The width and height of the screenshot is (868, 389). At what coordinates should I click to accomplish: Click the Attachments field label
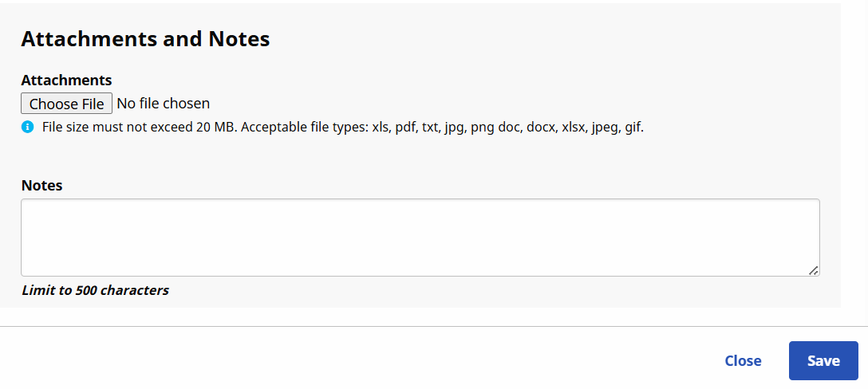click(66, 80)
